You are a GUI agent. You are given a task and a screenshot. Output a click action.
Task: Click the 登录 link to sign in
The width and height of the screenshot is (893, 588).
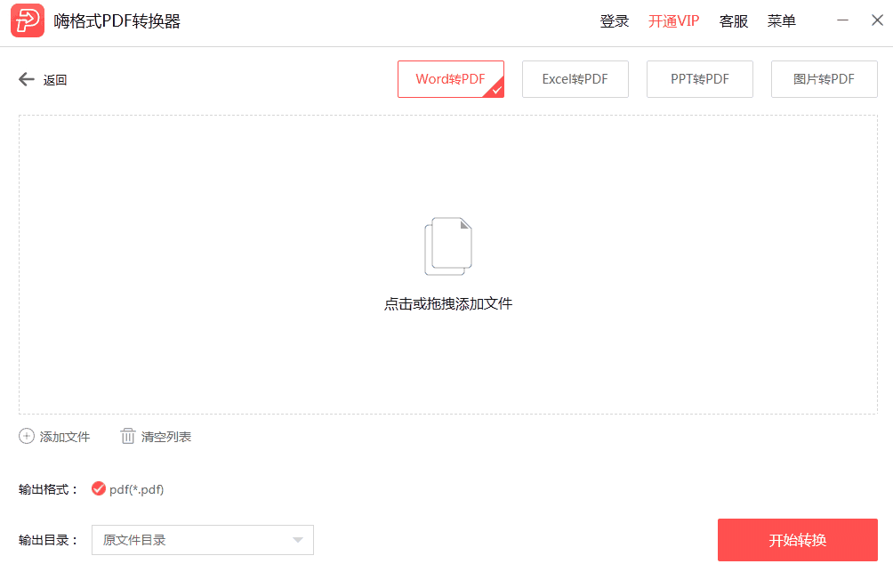(614, 20)
